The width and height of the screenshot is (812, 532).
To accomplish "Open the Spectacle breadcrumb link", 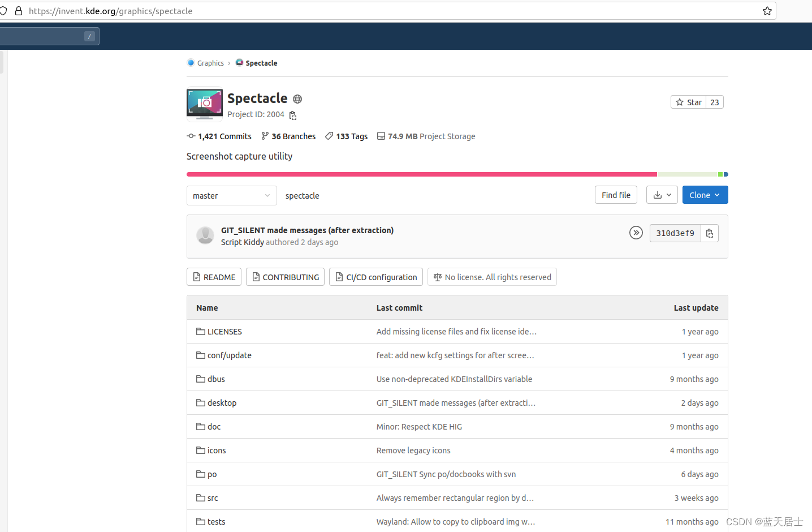I will click(261, 63).
